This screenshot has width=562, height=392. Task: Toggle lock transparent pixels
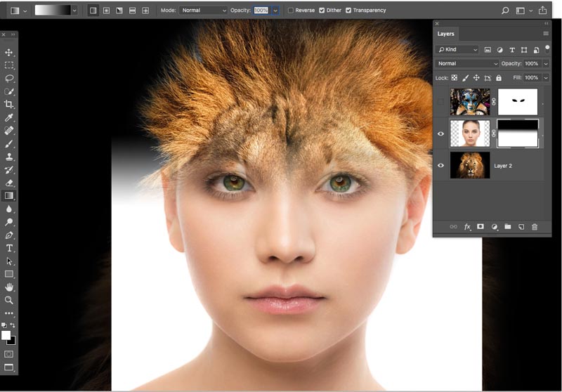click(454, 78)
